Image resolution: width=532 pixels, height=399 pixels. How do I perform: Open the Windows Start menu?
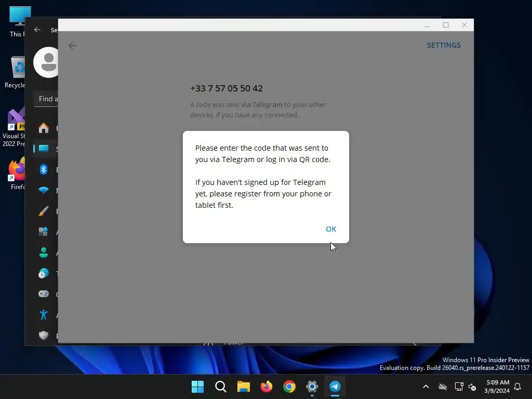197,387
